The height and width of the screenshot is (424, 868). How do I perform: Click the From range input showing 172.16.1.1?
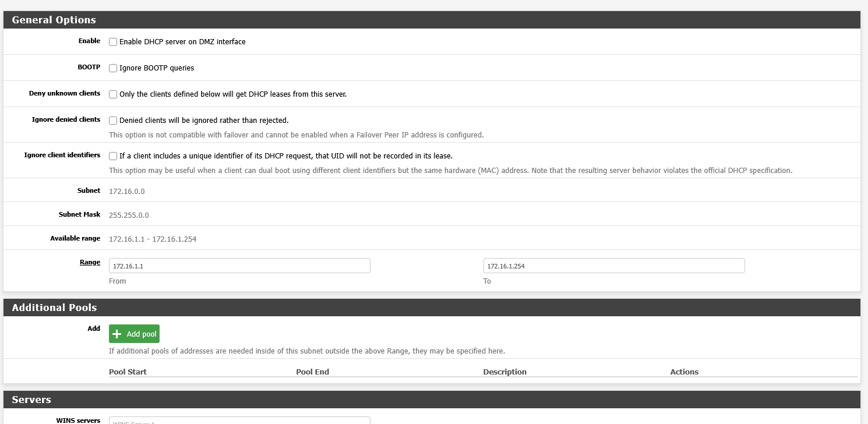coord(239,265)
